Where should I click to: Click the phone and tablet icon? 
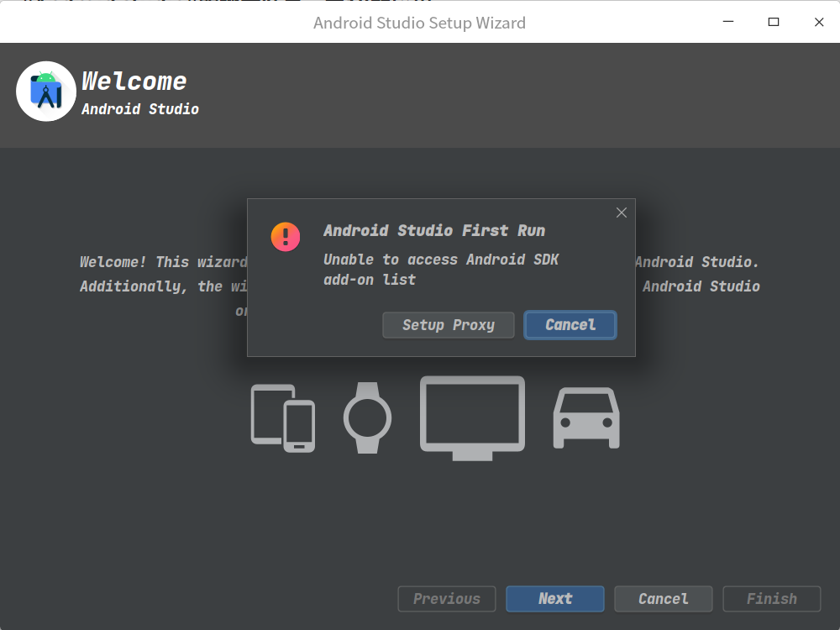pos(283,418)
